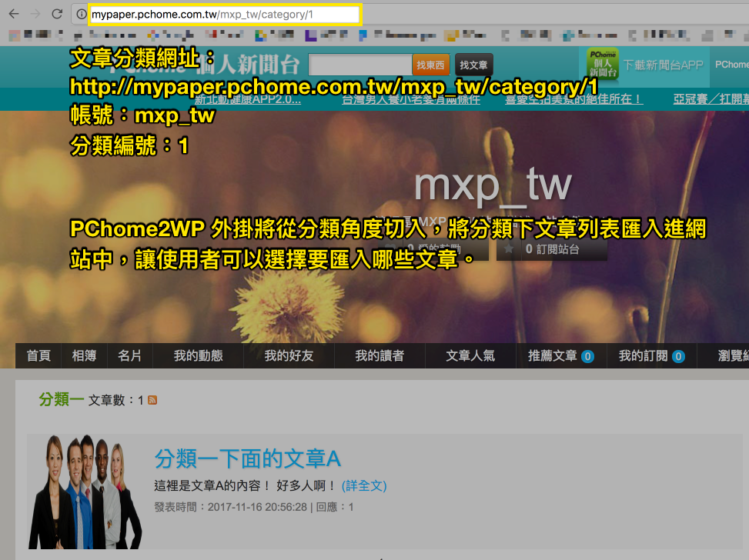The width and height of the screenshot is (749, 560).
Task: Click the 分類一 category heading
Action: click(x=61, y=399)
